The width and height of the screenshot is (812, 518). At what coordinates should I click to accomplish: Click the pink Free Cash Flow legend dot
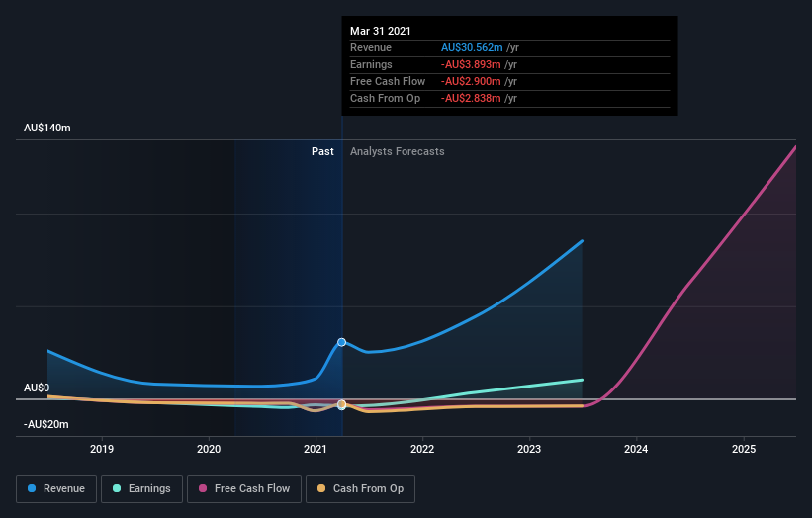[203, 488]
